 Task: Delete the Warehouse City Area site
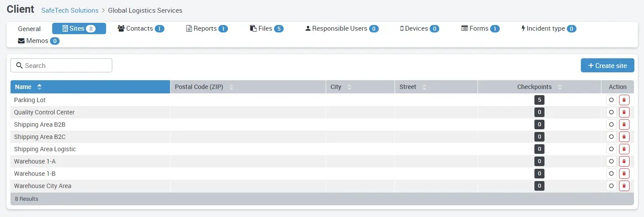click(624, 186)
